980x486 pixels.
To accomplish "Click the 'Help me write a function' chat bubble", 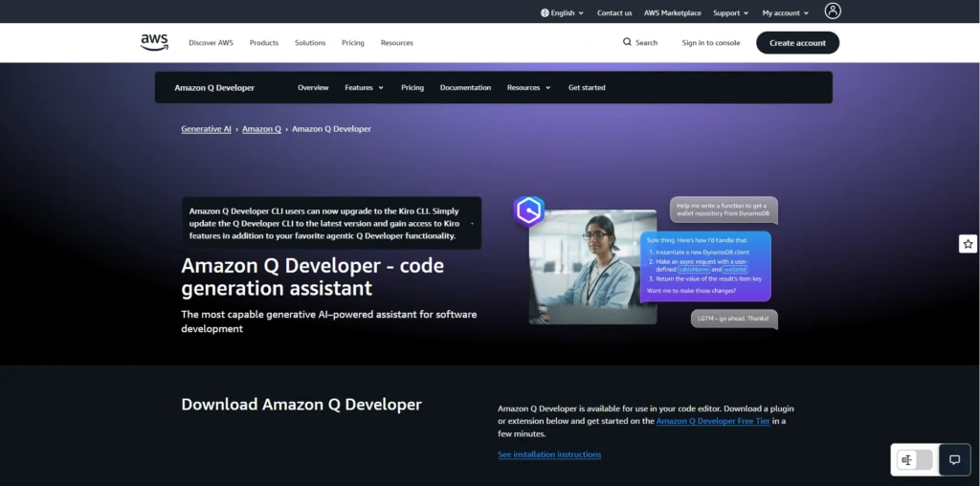I will (724, 210).
